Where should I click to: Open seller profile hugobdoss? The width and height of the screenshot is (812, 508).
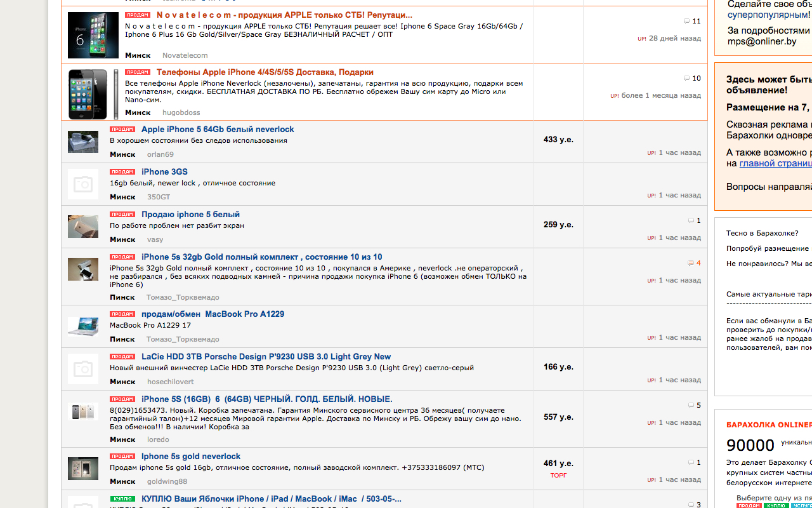[x=181, y=112]
